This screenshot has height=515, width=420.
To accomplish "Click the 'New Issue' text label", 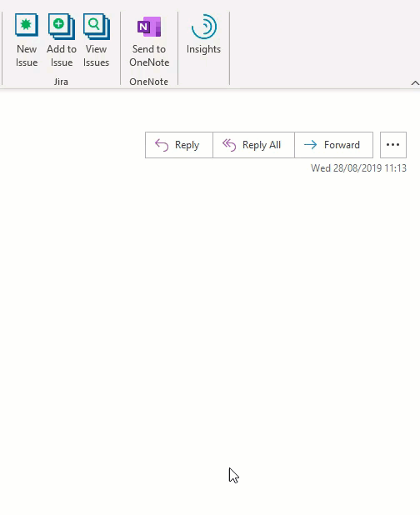I will pyautogui.click(x=27, y=56).
